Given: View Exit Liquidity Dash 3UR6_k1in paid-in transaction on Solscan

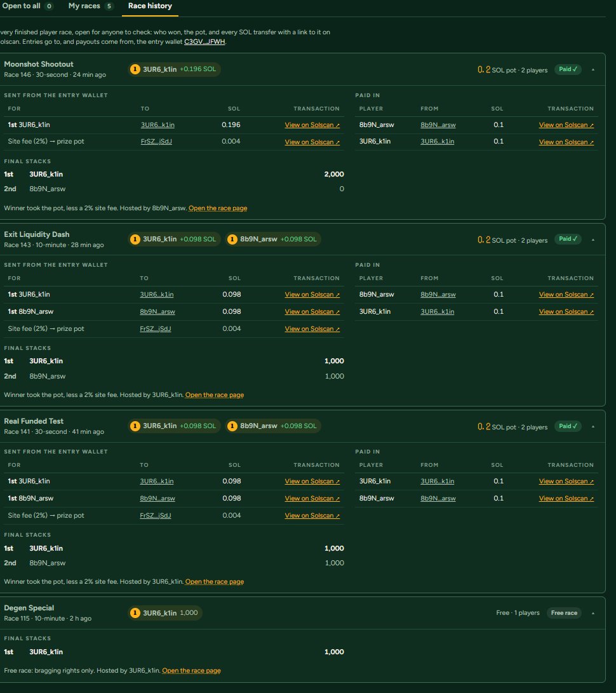Looking at the screenshot, I should pos(566,312).
